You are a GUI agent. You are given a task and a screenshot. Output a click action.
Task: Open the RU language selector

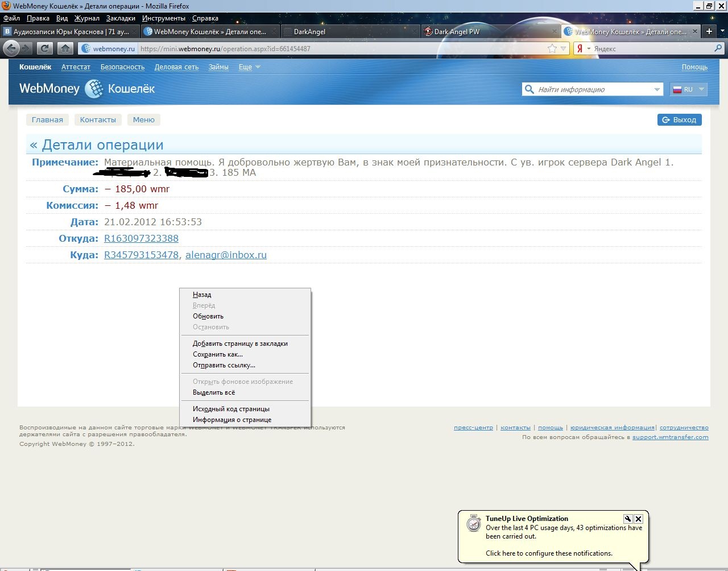click(689, 89)
